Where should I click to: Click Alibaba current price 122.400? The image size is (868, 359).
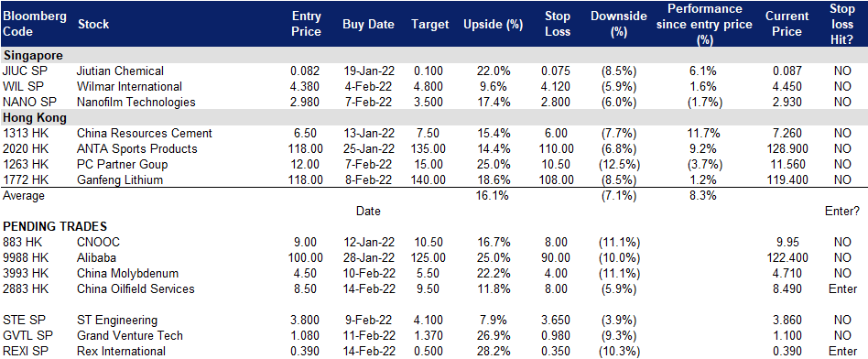click(783, 257)
